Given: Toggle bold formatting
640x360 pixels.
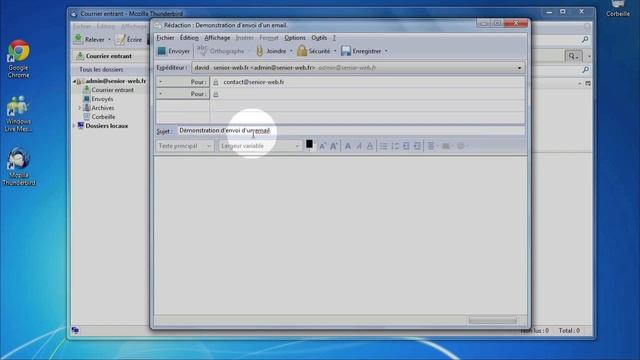Looking at the screenshot, I should point(348,146).
